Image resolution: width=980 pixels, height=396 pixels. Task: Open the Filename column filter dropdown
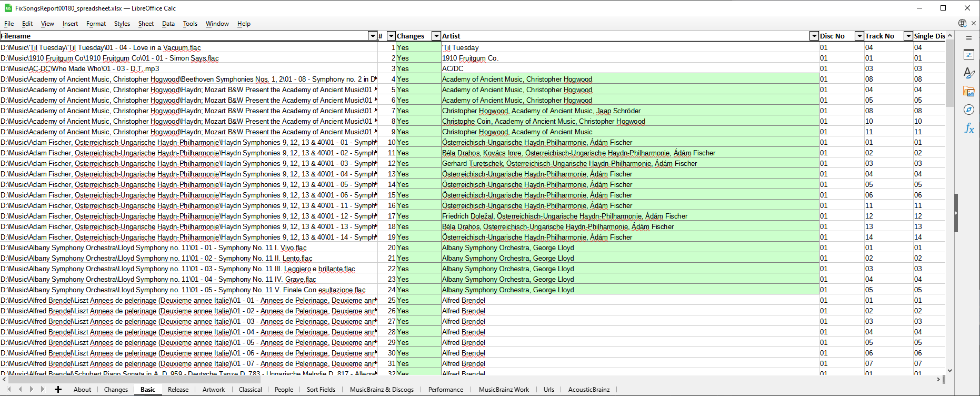point(373,36)
